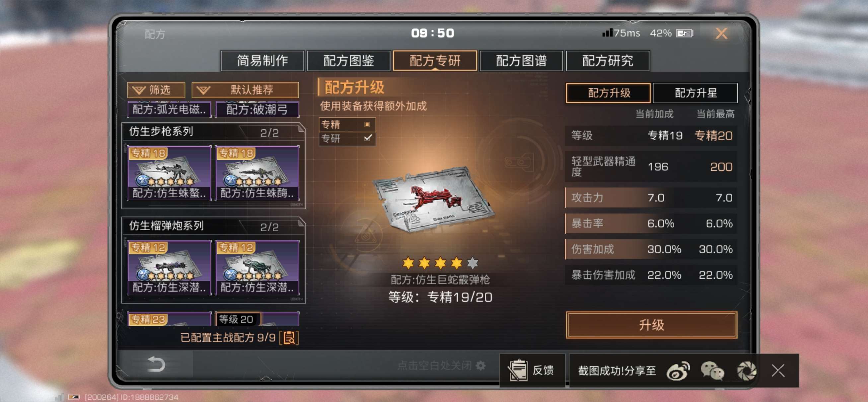
Task: Open the 配方研究 tab
Action: point(608,61)
